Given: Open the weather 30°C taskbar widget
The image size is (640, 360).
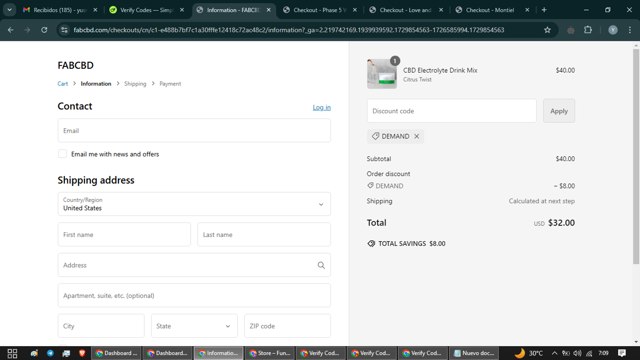Looking at the screenshot, I should pyautogui.click(x=529, y=353).
